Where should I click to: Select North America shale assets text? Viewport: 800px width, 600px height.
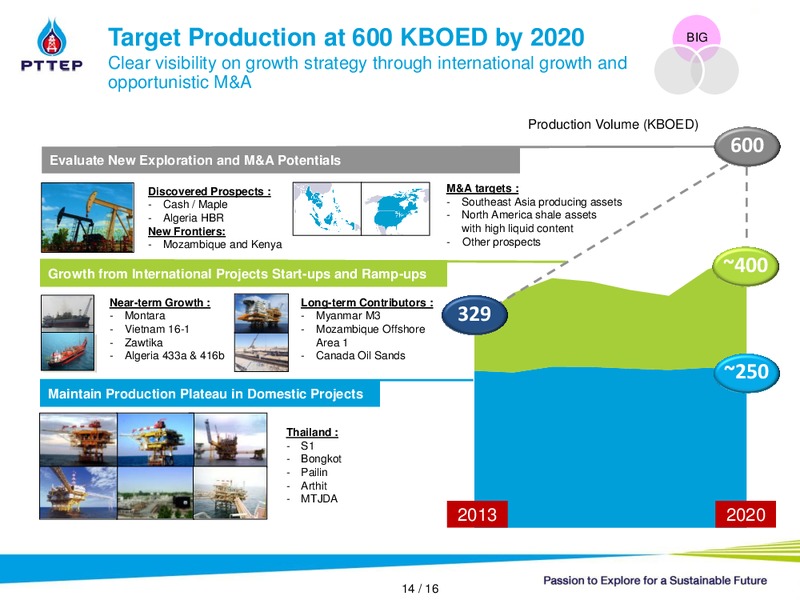tap(529, 215)
